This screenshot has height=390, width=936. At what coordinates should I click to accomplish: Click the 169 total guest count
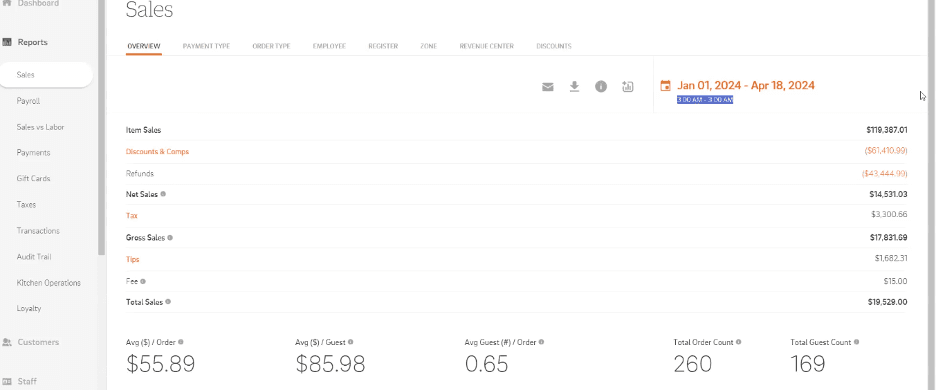point(808,364)
